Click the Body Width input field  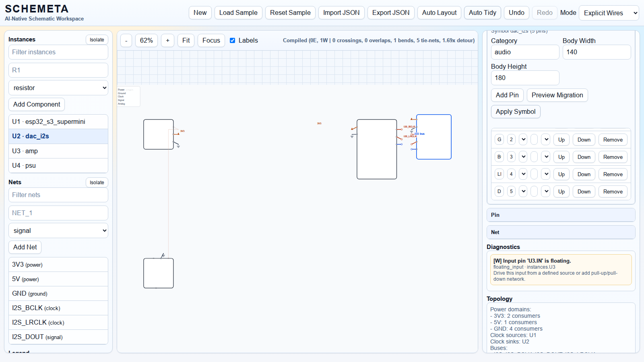tap(597, 52)
